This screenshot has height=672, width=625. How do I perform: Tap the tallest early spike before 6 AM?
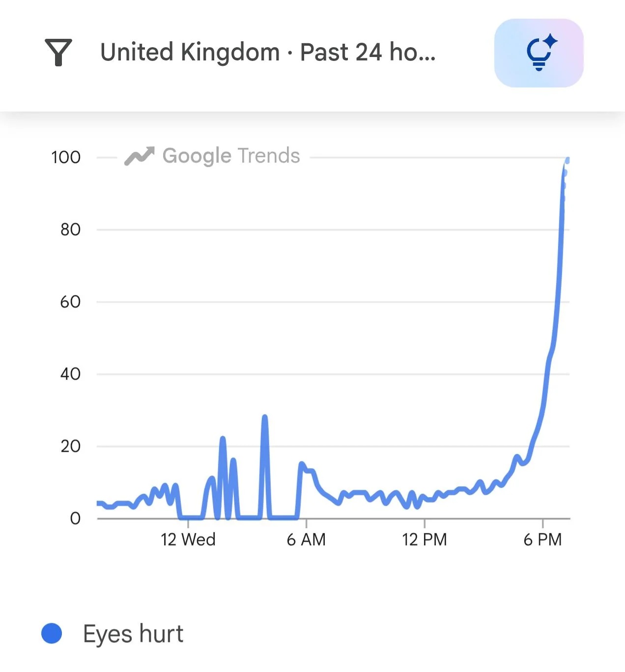click(265, 418)
